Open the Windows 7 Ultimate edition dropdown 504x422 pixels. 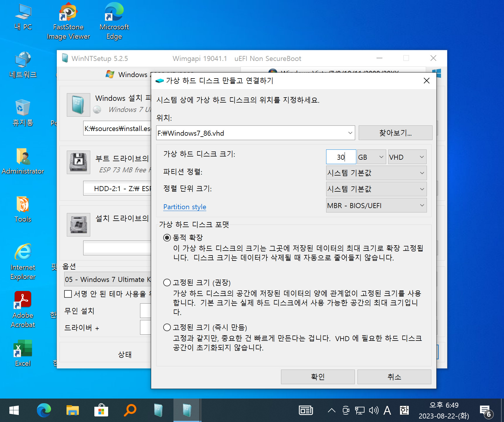(108, 279)
